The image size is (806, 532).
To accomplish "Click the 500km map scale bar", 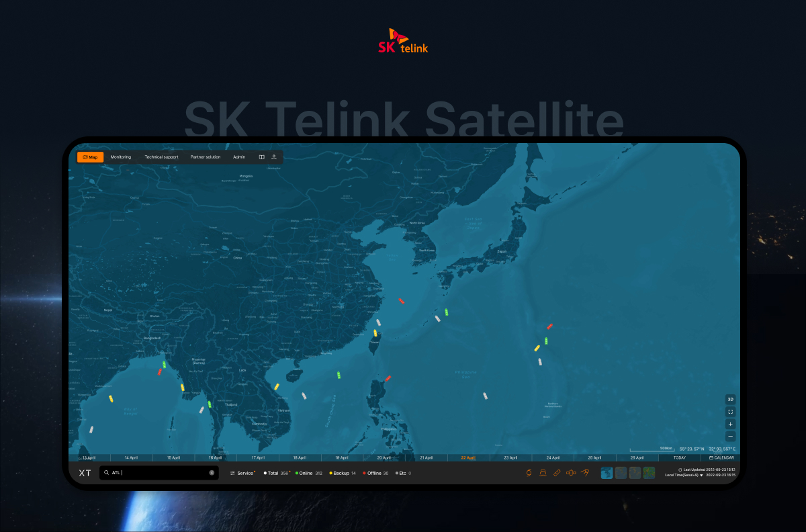I will click(652, 449).
